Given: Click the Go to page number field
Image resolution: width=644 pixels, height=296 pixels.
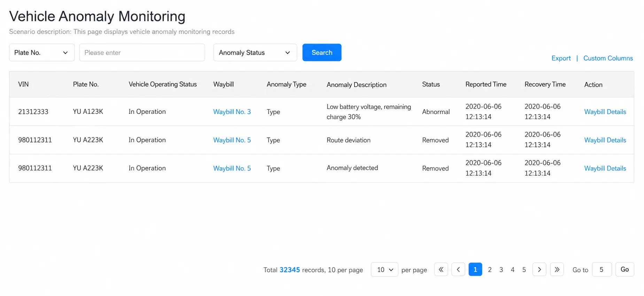Looking at the screenshot, I should [x=602, y=270].
